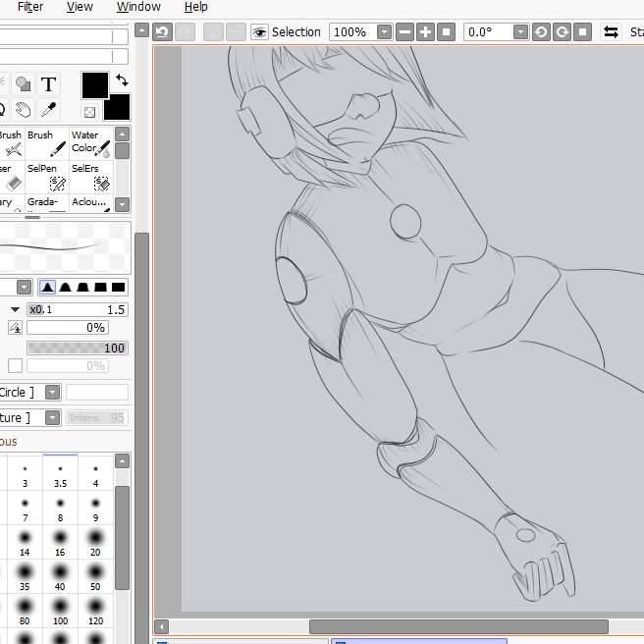Open the Help menu
Viewport: 644px width, 644px height.
196,7
